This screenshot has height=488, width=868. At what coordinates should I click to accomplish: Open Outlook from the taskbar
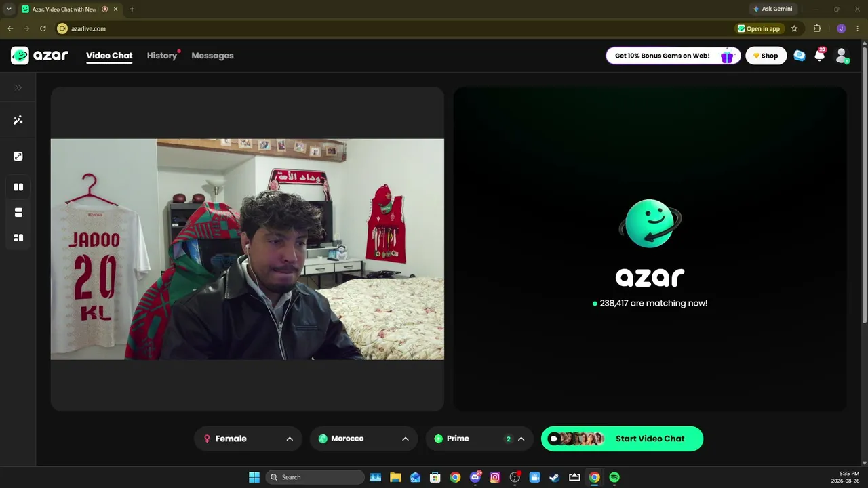click(x=416, y=477)
